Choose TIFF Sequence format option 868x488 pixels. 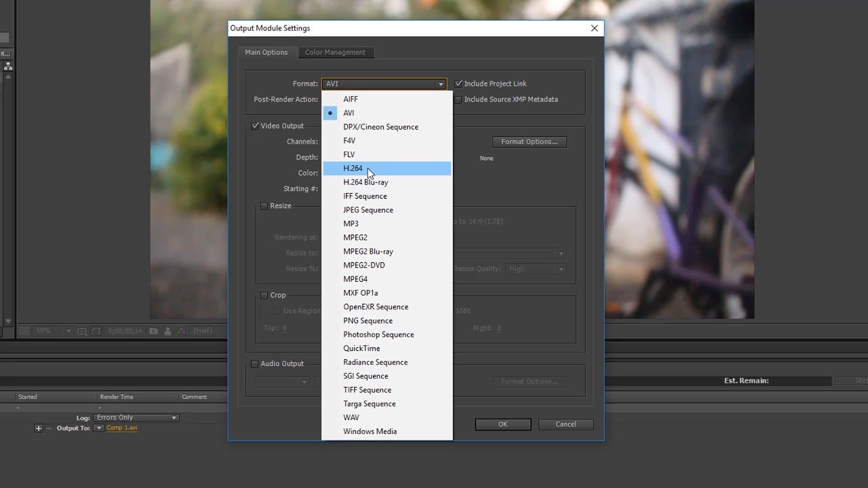pos(387,390)
